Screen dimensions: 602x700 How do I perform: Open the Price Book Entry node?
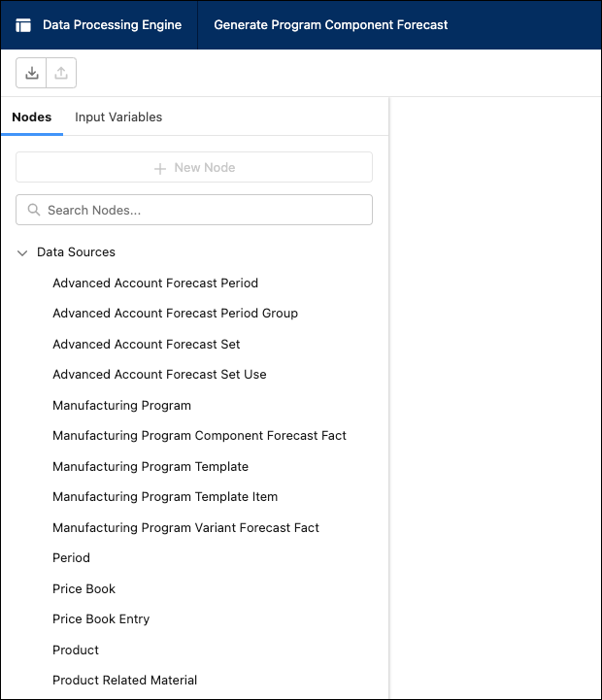click(x=101, y=619)
